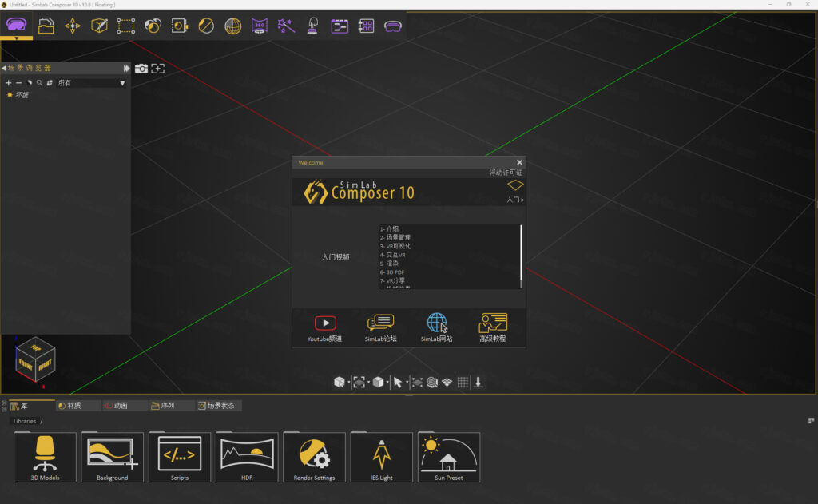Click the snap to ground down-arrow icon
The height and width of the screenshot is (504, 818).
[x=478, y=383]
